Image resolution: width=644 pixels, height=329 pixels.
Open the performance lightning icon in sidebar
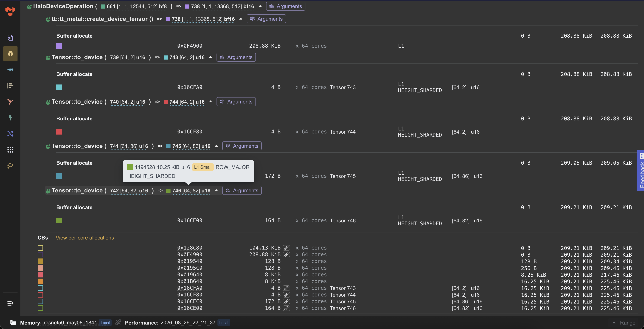point(10,118)
